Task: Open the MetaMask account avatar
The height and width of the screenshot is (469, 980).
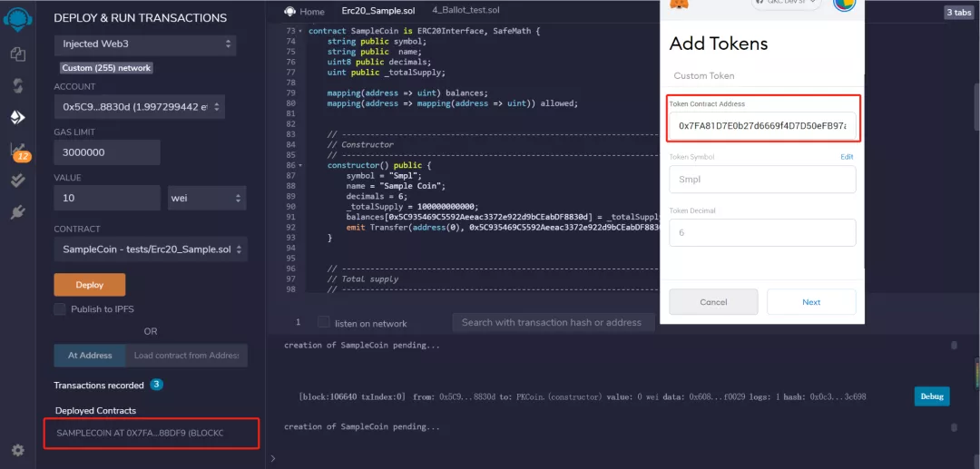Action: [844, 4]
